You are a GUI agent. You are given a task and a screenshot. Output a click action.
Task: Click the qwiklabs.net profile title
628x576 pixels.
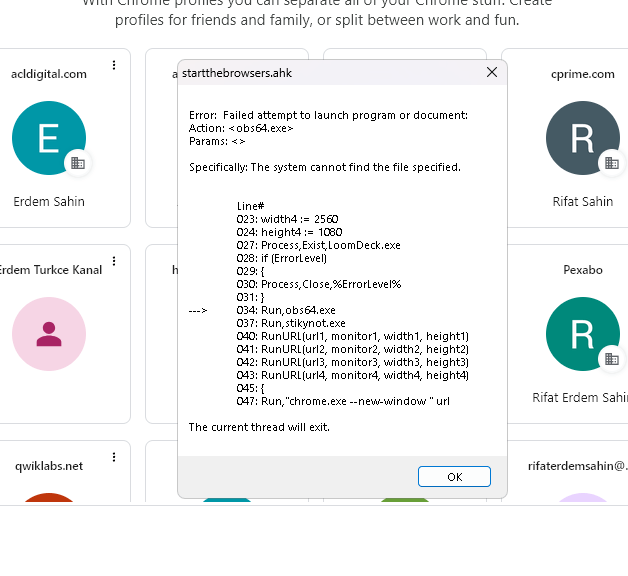49,466
